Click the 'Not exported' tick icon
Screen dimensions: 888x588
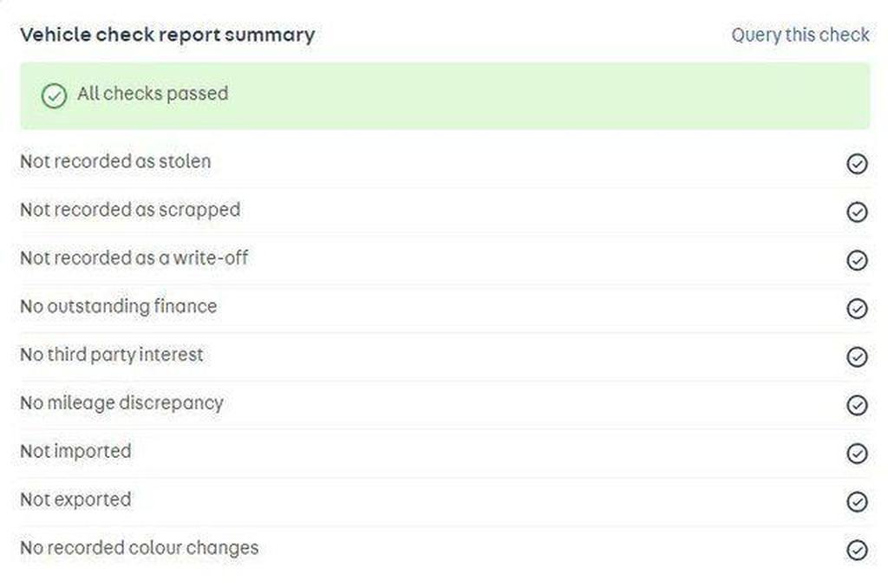click(857, 501)
